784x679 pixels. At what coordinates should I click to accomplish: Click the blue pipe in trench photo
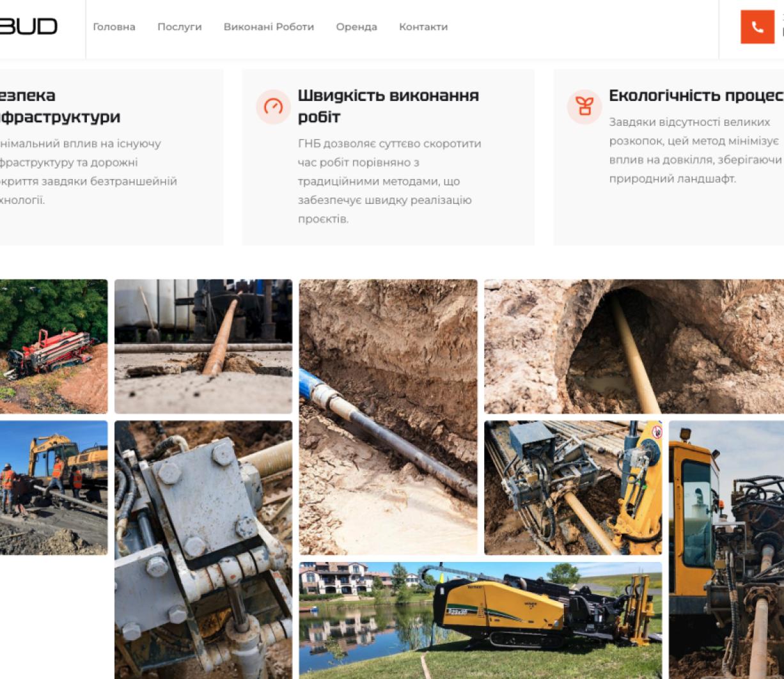pyautogui.click(x=387, y=416)
